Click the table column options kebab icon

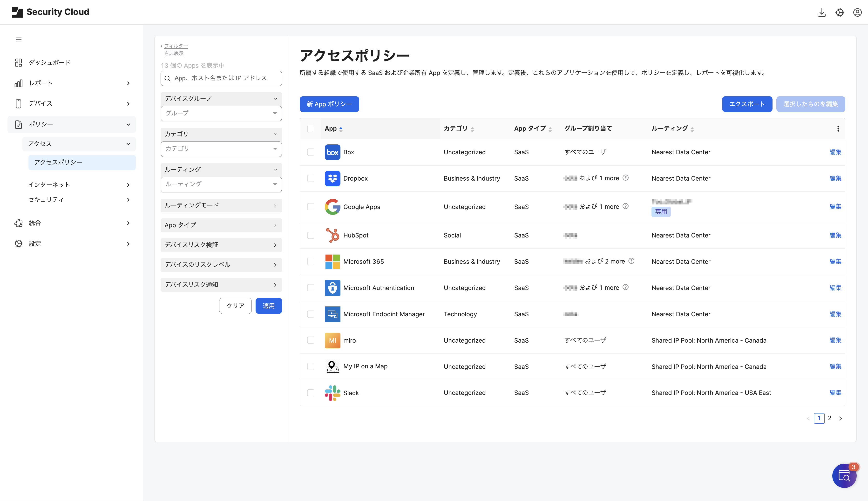pyautogui.click(x=838, y=129)
